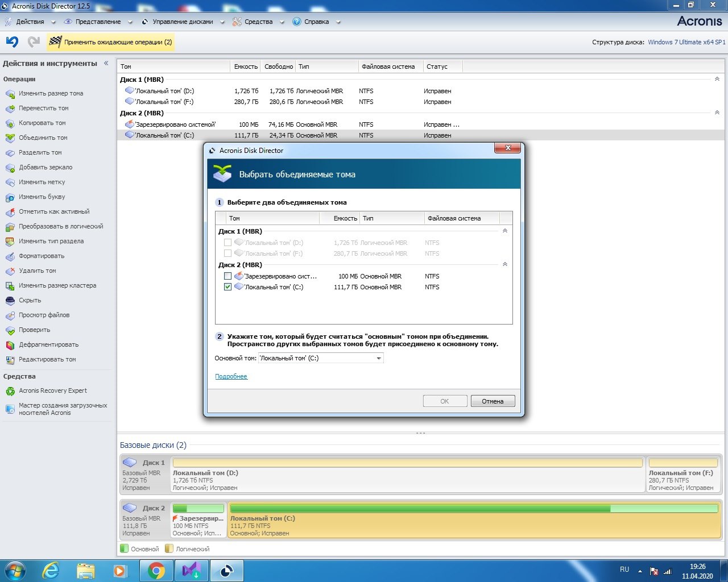This screenshot has height=582, width=728.
Task: Select the 'Локальный том' (D:) row in the volume list
Action: click(x=421, y=91)
